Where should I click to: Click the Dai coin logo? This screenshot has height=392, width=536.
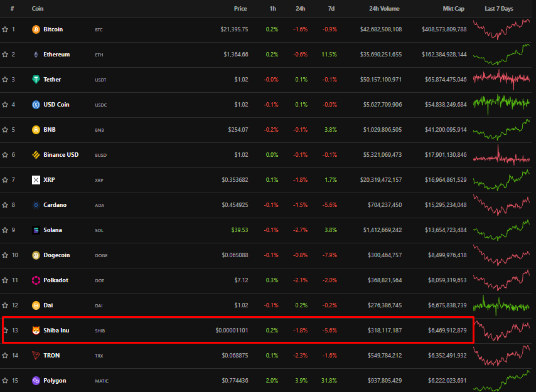tap(36, 305)
